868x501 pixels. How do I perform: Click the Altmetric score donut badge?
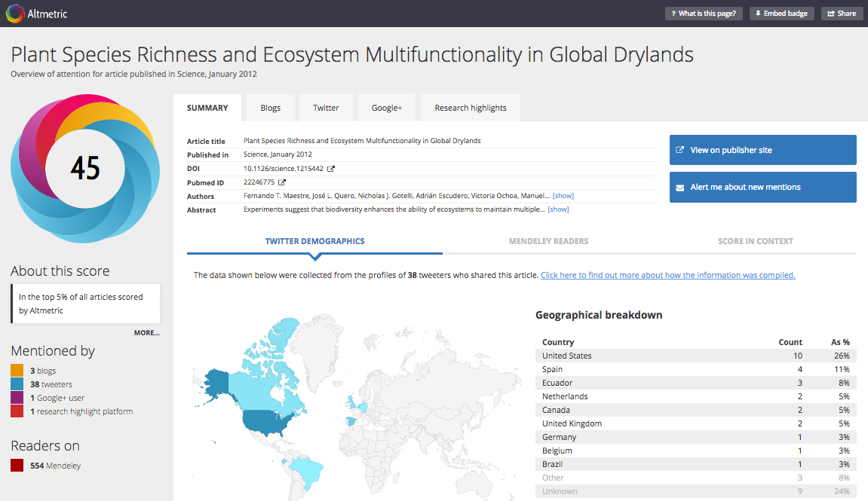[84, 168]
